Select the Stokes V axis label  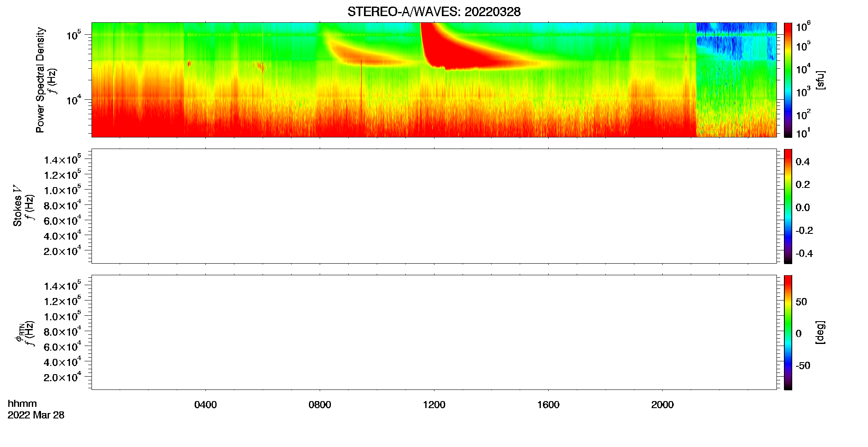pos(17,205)
